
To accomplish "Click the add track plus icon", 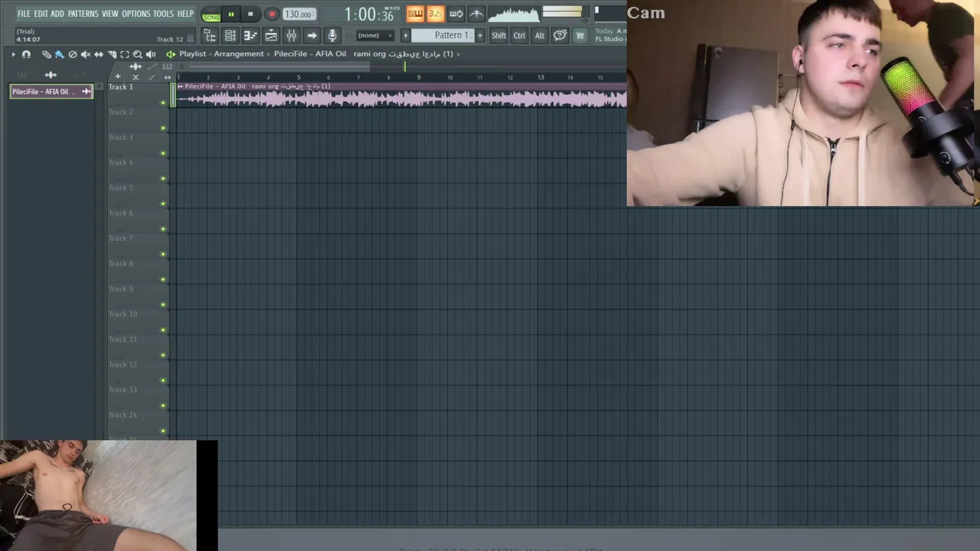I will (x=117, y=77).
